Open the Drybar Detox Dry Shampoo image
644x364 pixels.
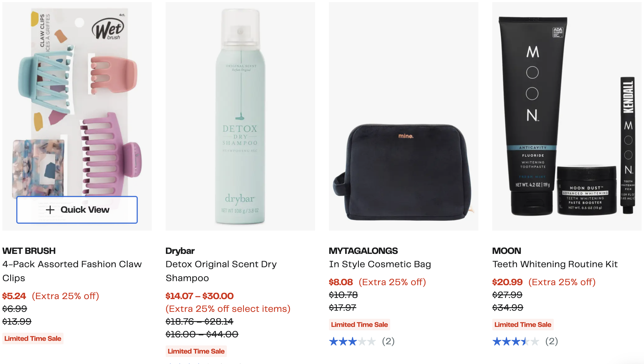point(240,116)
